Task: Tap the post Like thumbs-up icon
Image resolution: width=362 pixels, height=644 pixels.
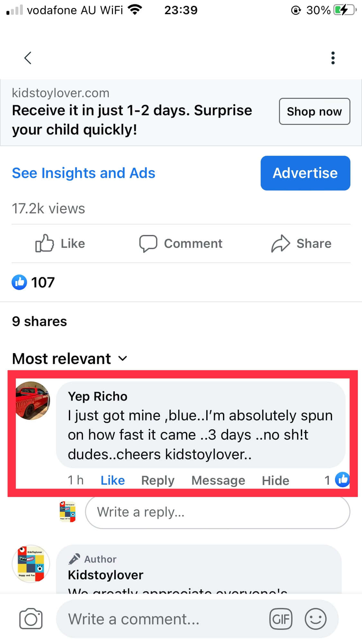Action: pos(44,243)
